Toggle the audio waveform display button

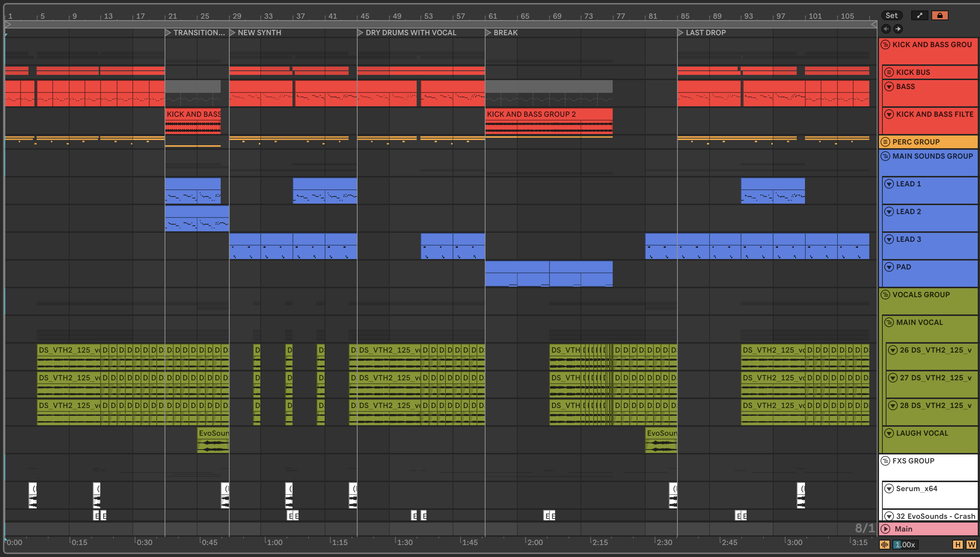point(885,544)
